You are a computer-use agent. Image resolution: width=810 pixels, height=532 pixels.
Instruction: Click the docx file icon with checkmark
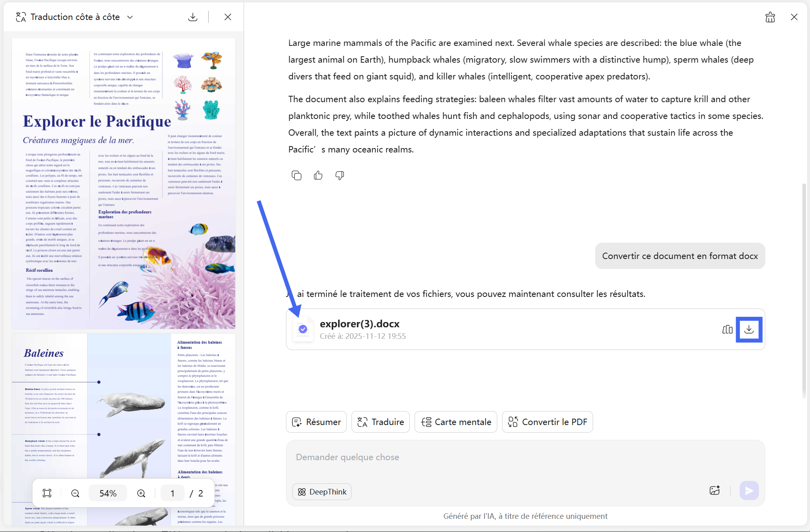[303, 329]
